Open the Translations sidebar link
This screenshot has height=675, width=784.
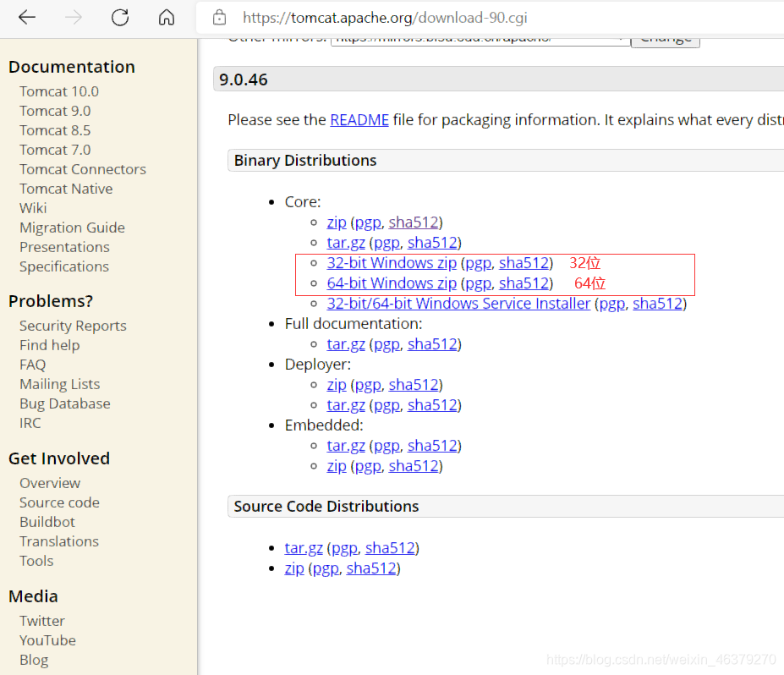[59, 542]
